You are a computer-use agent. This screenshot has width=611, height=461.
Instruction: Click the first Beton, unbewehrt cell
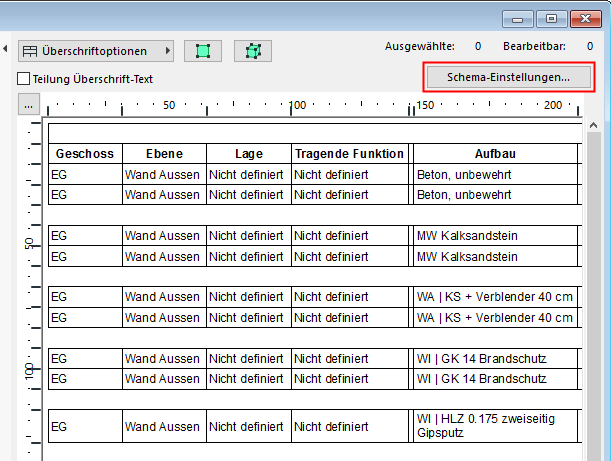(495, 174)
